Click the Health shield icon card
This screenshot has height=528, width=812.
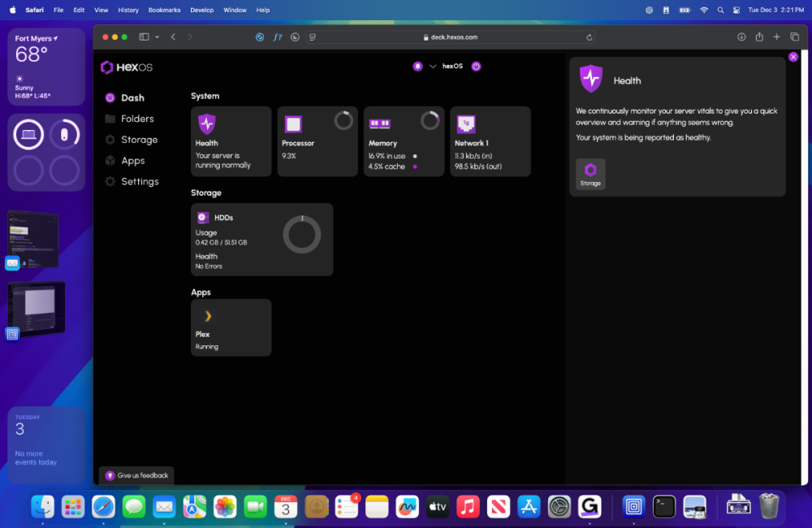pos(207,124)
